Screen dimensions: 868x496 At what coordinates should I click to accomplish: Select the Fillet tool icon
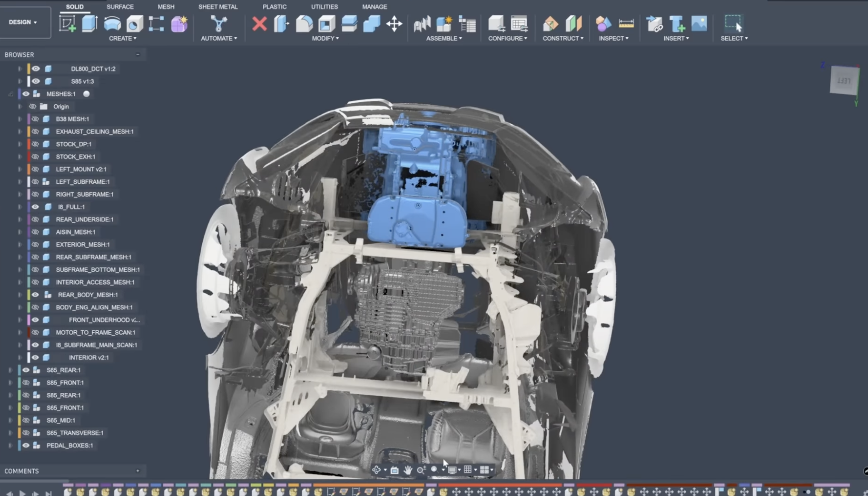click(304, 23)
